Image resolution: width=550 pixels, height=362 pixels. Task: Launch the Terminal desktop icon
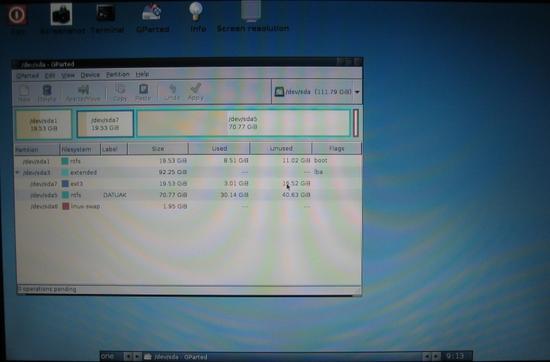pos(106,13)
